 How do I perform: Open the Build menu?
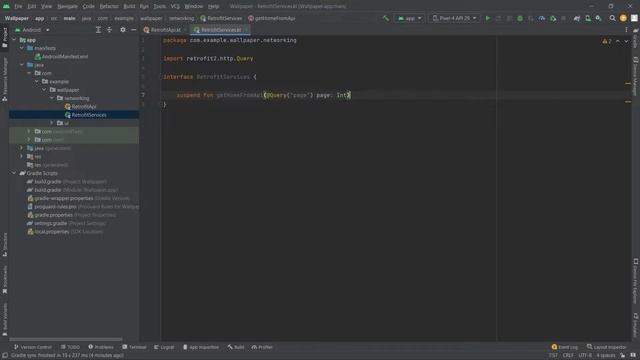(x=129, y=6)
